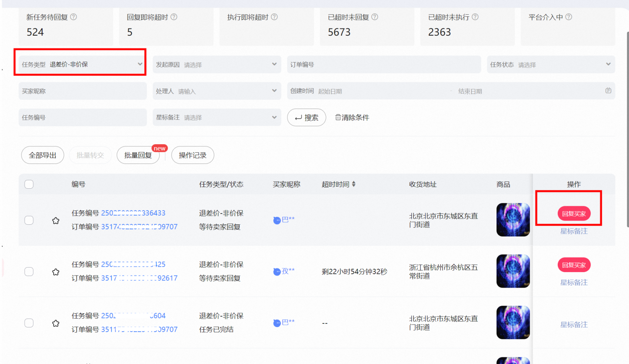Image resolution: width=629 pixels, height=364 pixels.
Task: Check the first task row checkbox
Action: coord(29,220)
